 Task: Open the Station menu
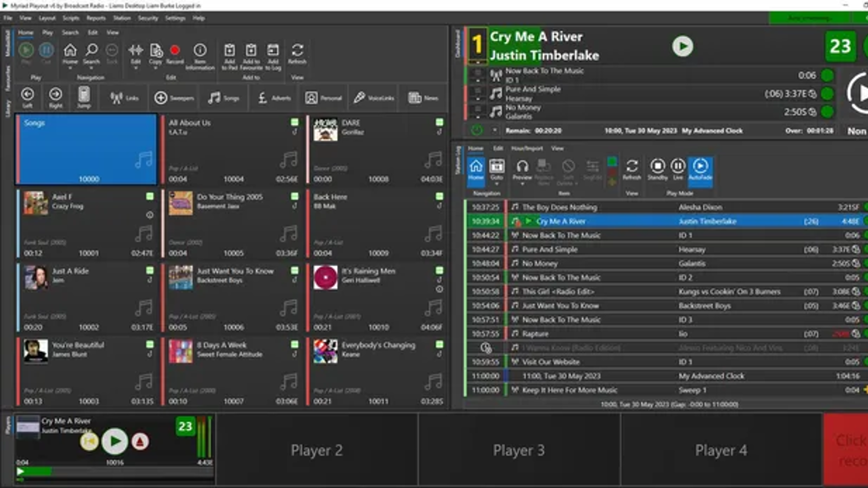click(x=122, y=18)
